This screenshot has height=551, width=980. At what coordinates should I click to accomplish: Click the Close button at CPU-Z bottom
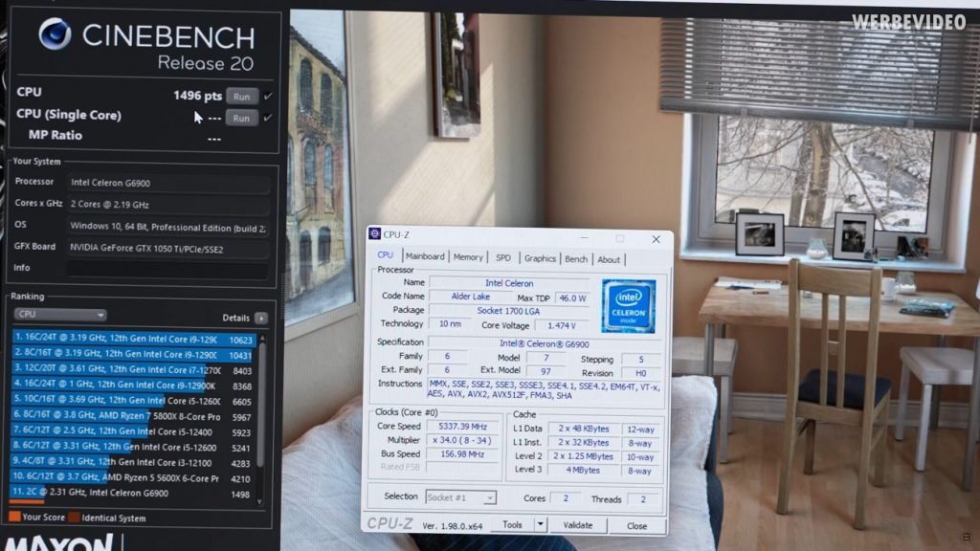tap(636, 526)
